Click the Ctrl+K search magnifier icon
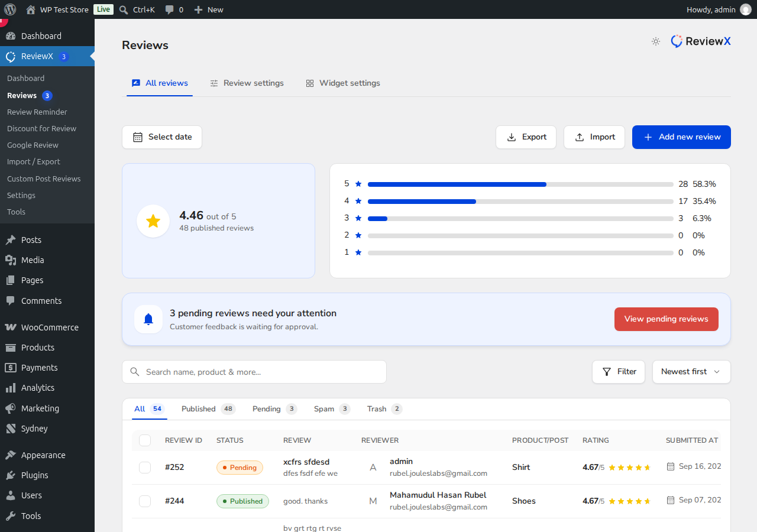 [x=124, y=9]
